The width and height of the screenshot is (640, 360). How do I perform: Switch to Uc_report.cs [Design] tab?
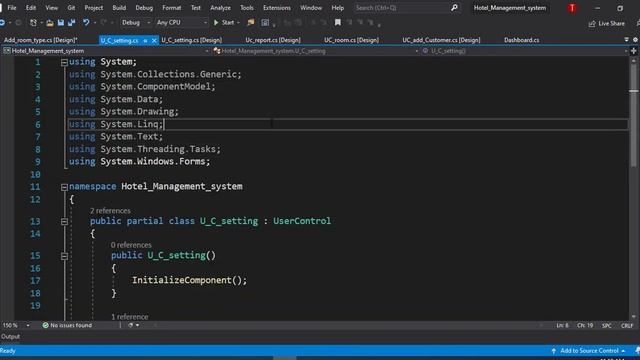273,40
